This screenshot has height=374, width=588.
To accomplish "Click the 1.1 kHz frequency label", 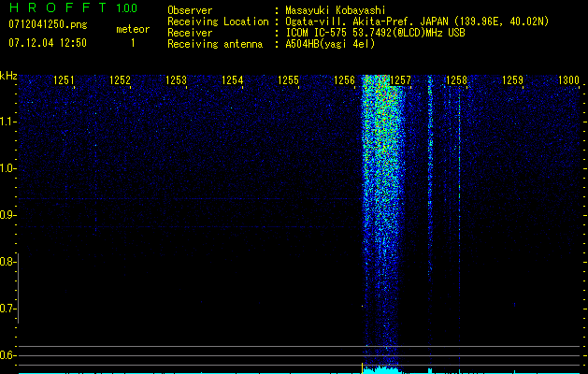I will (x=8, y=122).
